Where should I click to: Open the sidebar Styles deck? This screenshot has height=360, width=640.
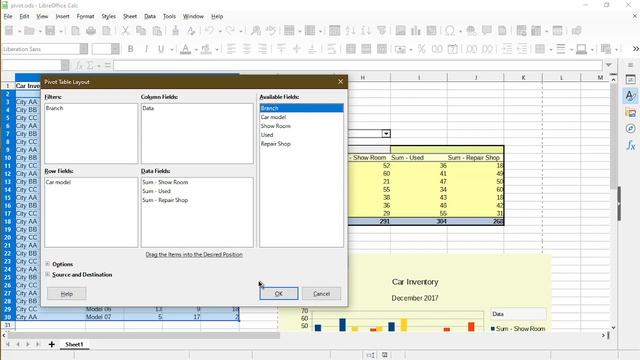point(631,96)
